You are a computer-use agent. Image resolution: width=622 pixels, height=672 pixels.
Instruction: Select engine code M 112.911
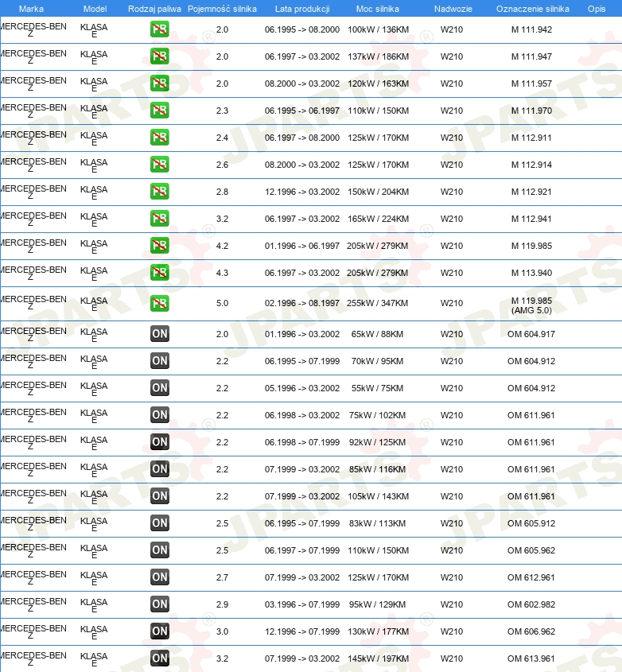[x=531, y=138]
